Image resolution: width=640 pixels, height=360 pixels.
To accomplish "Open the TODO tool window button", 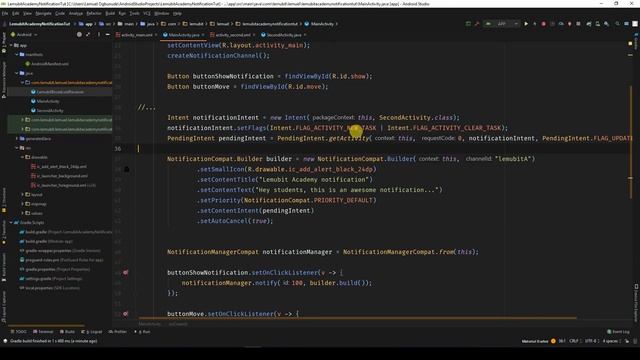I will pos(18,332).
